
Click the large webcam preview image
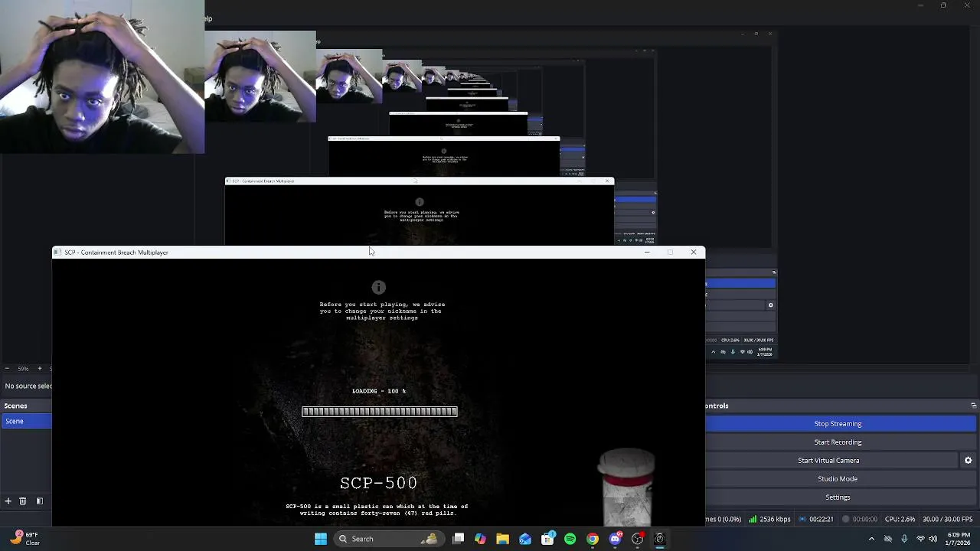pyautogui.click(x=102, y=77)
